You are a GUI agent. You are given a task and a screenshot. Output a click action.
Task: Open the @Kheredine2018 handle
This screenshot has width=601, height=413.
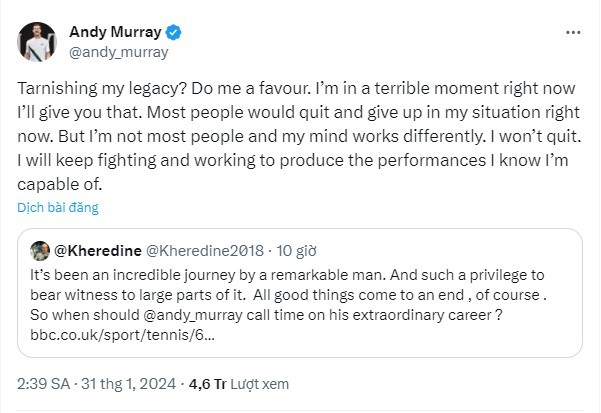coord(205,251)
